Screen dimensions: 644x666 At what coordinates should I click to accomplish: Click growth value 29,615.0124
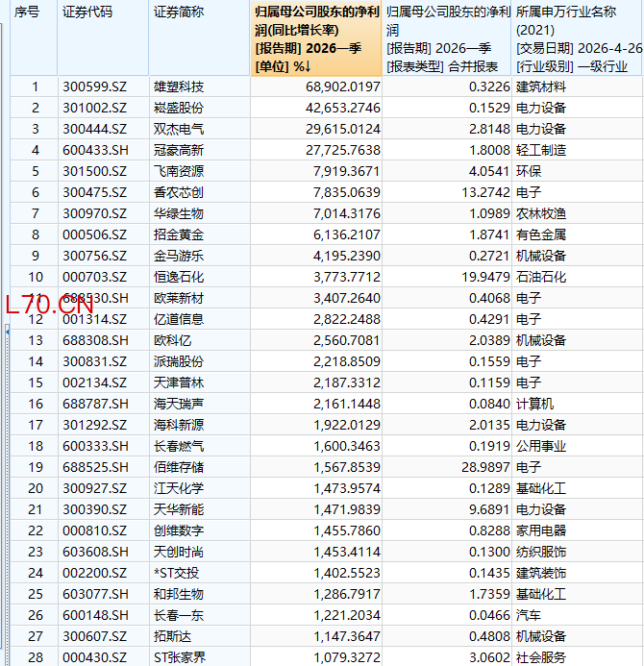343,129
